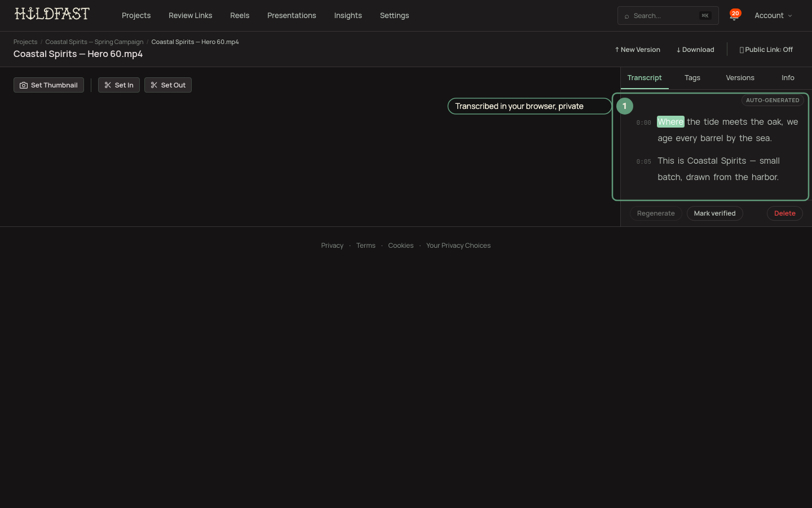
Task: Jump to transcript timestamp 0:05
Action: [x=643, y=161]
